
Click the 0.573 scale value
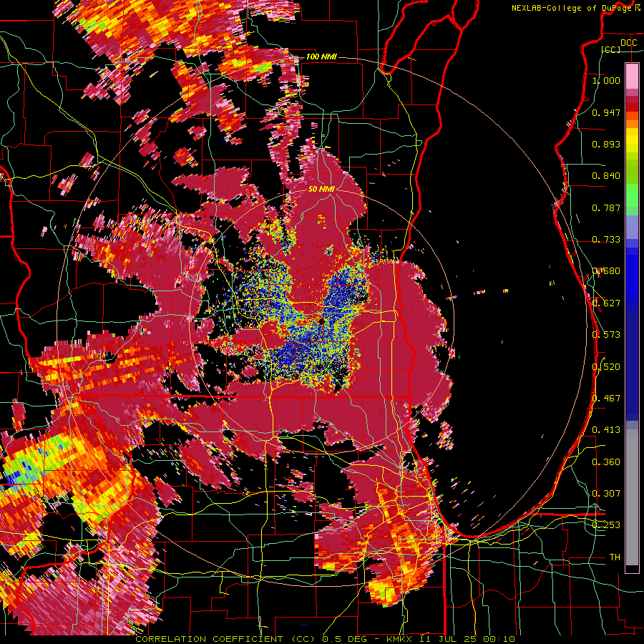point(606,335)
